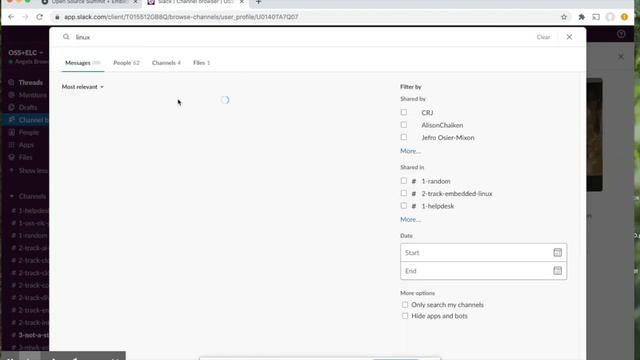
Task: Go back in the browser
Action: coord(11,17)
